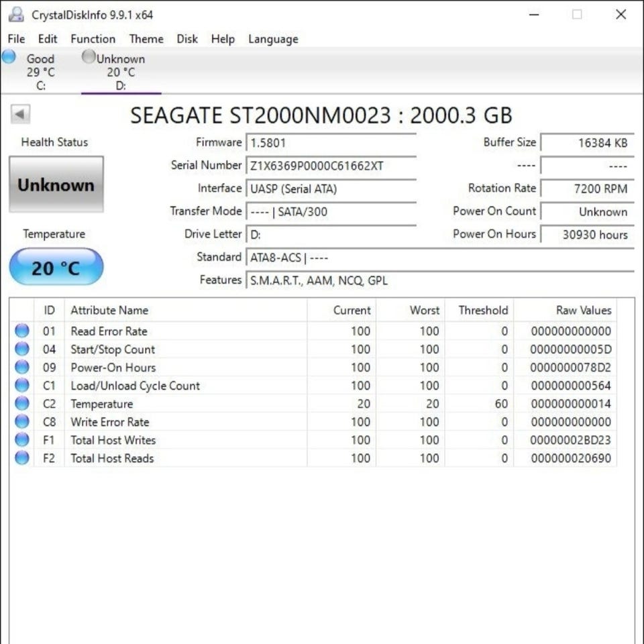
Task: Click the Current column header
Action: (x=341, y=310)
